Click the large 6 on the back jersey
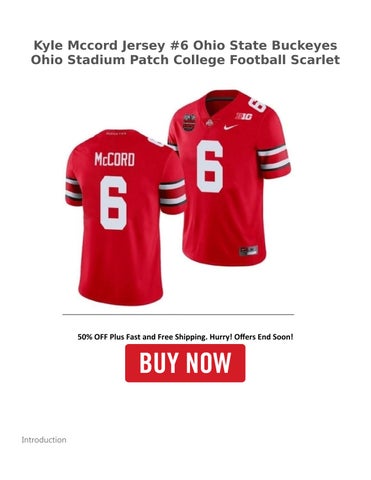Image resolution: width=371 pixels, height=480 pixels. (x=113, y=203)
